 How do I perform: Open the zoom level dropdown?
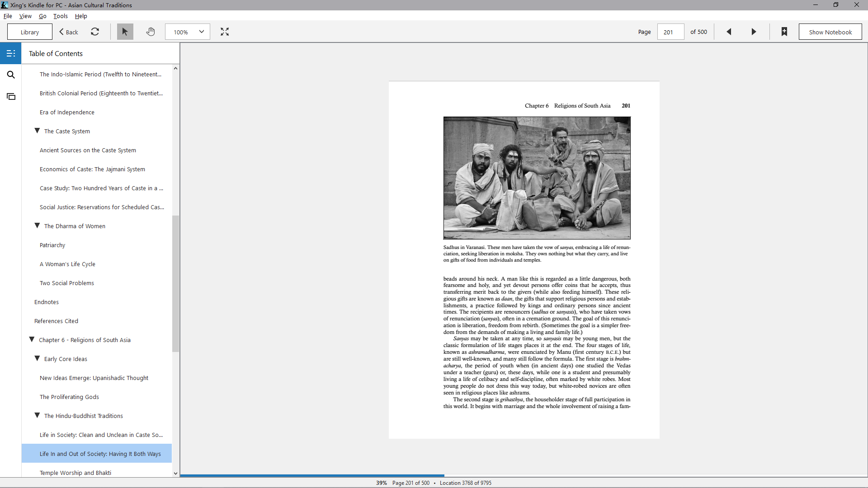[188, 32]
